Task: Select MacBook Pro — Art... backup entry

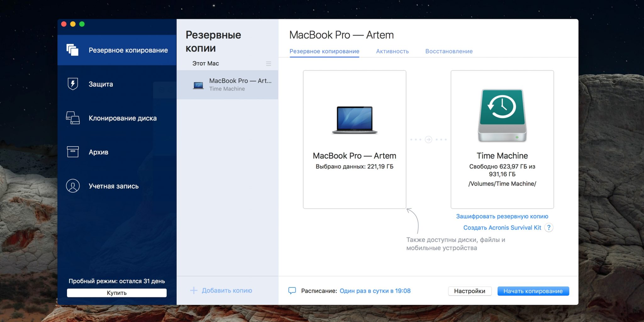Action: coord(227,85)
